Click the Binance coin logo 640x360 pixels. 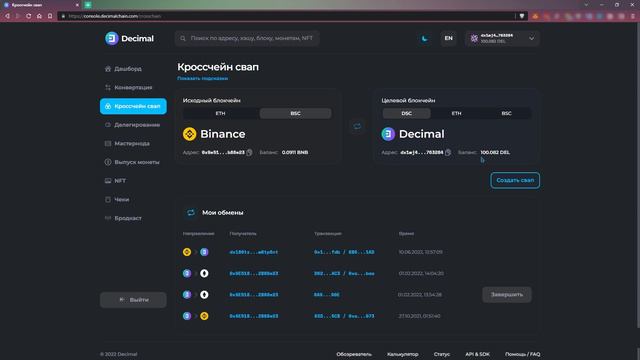click(189, 134)
